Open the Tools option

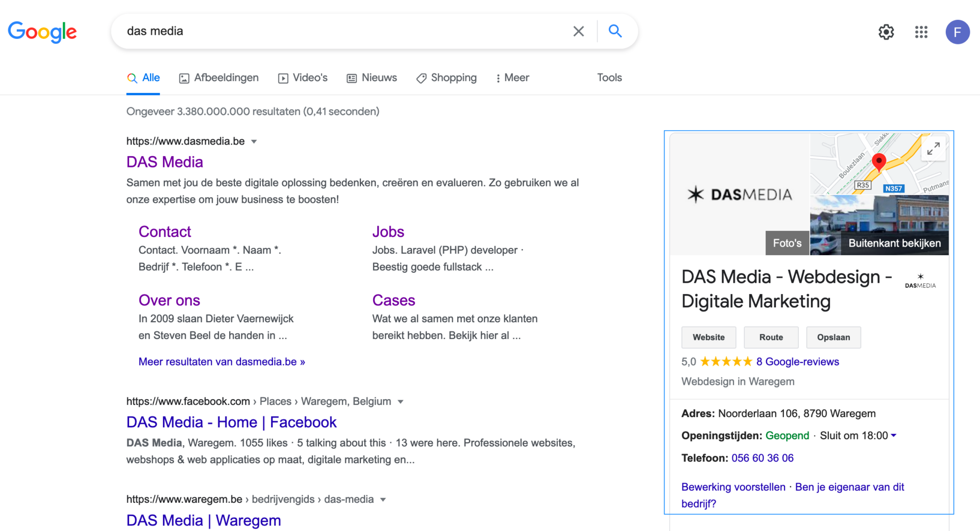(x=609, y=78)
